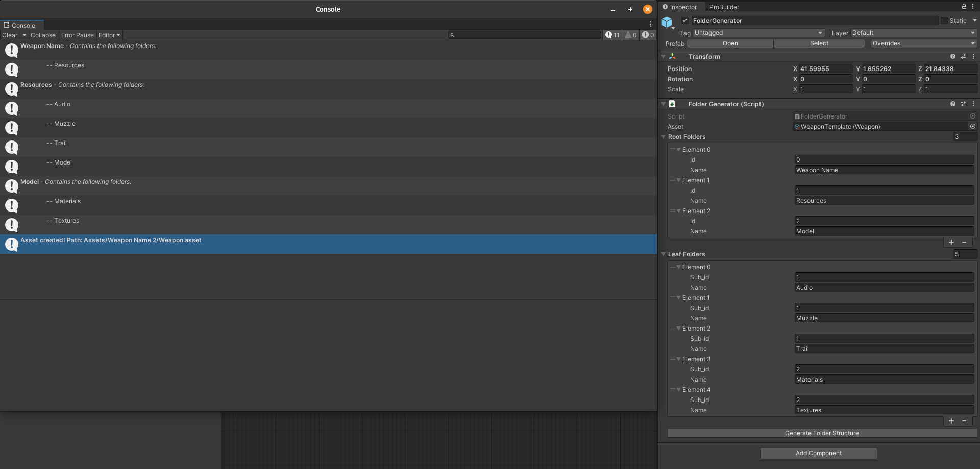The height and width of the screenshot is (469, 980).
Task: Select the '-- Materials' console log entry
Action: (328, 205)
